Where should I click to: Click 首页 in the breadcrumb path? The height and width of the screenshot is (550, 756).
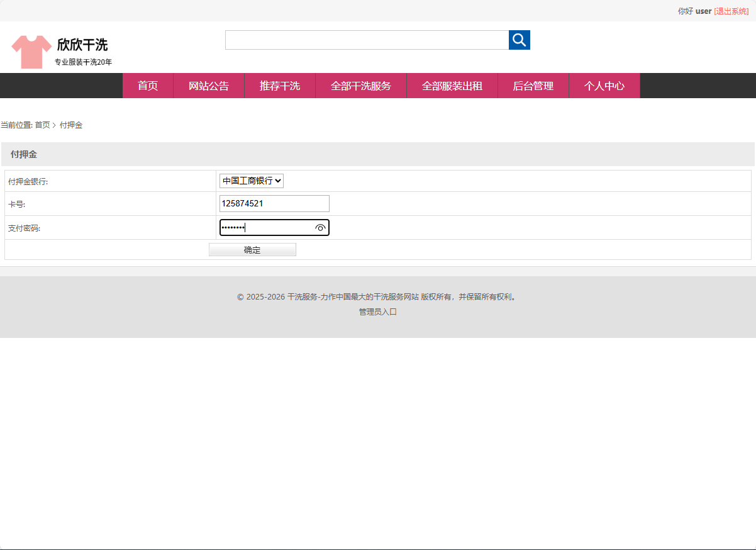(43, 125)
